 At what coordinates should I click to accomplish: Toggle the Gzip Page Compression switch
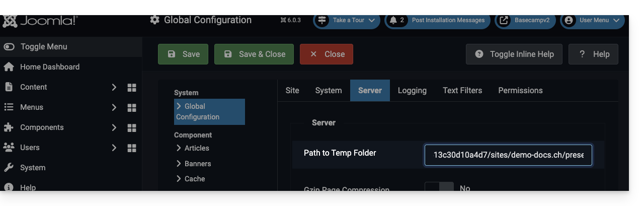pyautogui.click(x=439, y=188)
